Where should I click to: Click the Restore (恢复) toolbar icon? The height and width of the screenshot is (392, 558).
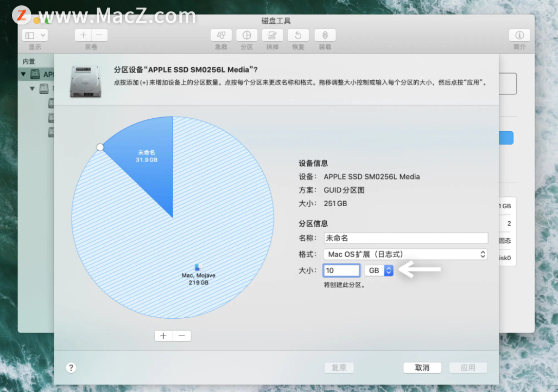tap(298, 35)
